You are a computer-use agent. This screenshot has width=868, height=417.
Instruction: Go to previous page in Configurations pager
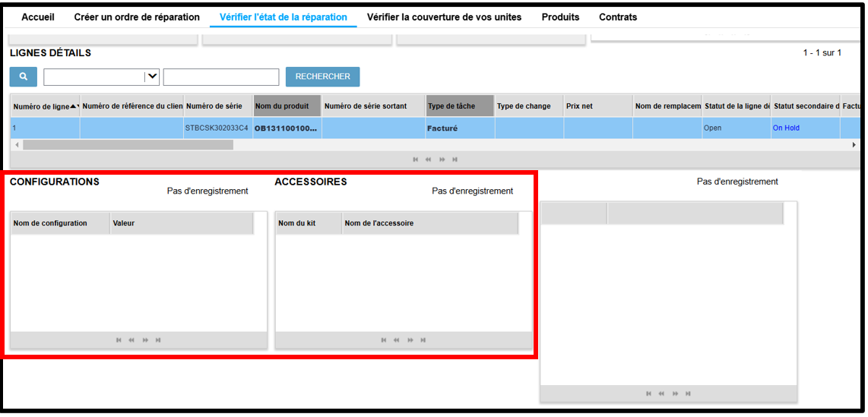pos(131,340)
